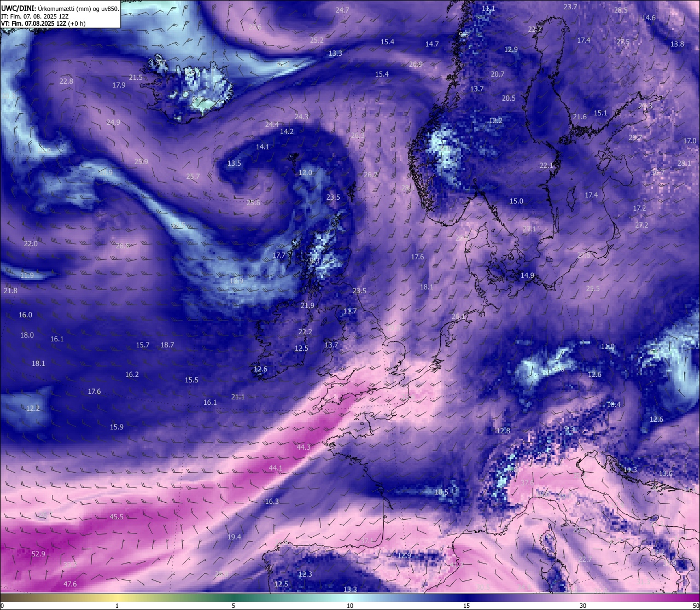Select the map value 19.4
The image size is (700, 610).
pos(234,537)
